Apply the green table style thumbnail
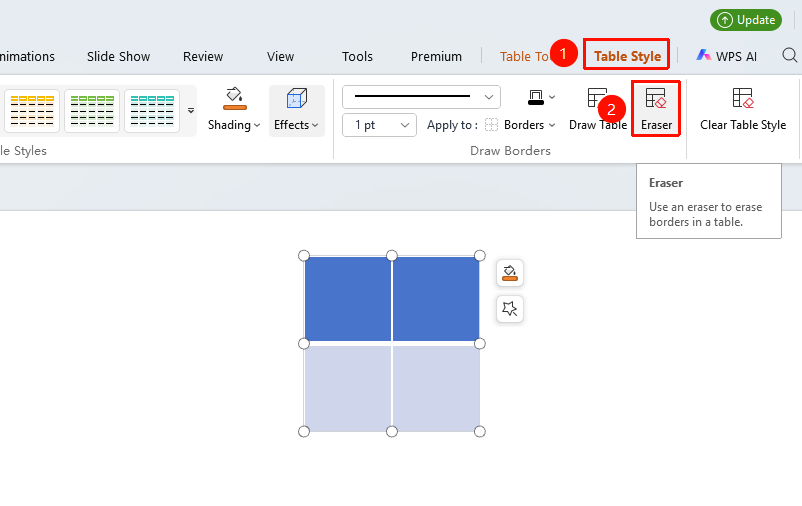This screenshot has width=802, height=506. [x=92, y=111]
